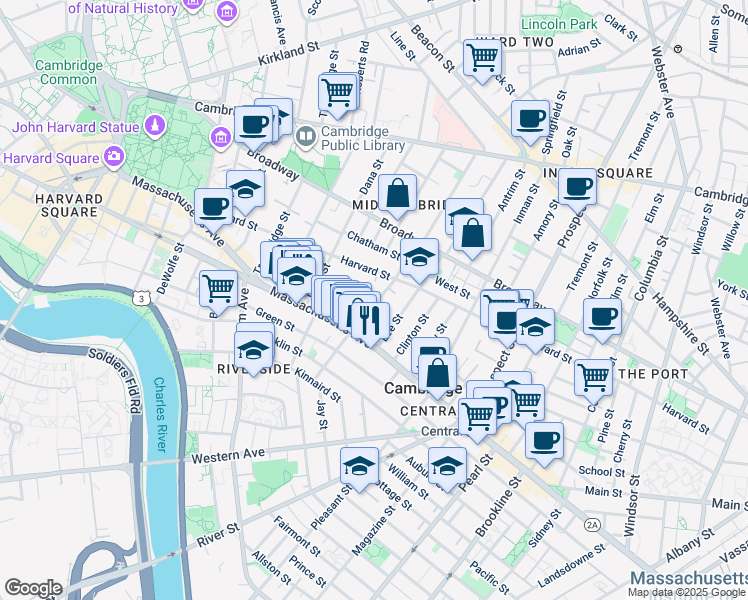Click the Beacon St label
The width and height of the screenshot is (748, 600).
coord(433,49)
